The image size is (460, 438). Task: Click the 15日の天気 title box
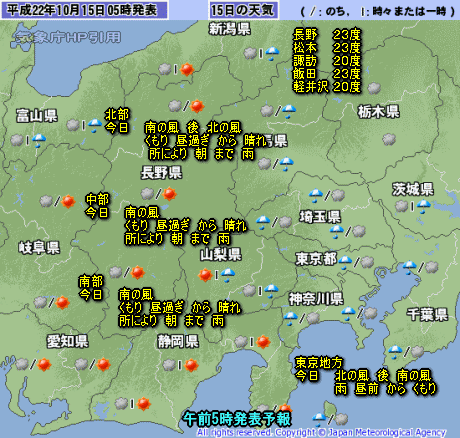244,10
